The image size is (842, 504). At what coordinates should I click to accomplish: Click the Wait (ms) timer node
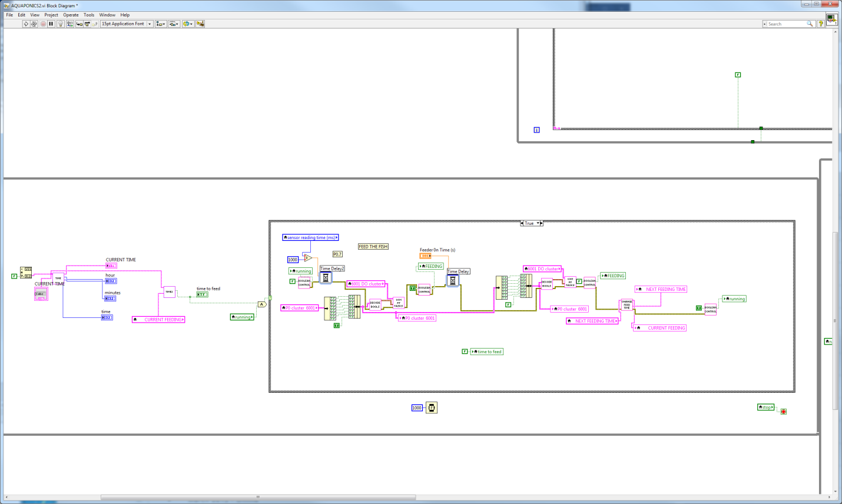(432, 407)
